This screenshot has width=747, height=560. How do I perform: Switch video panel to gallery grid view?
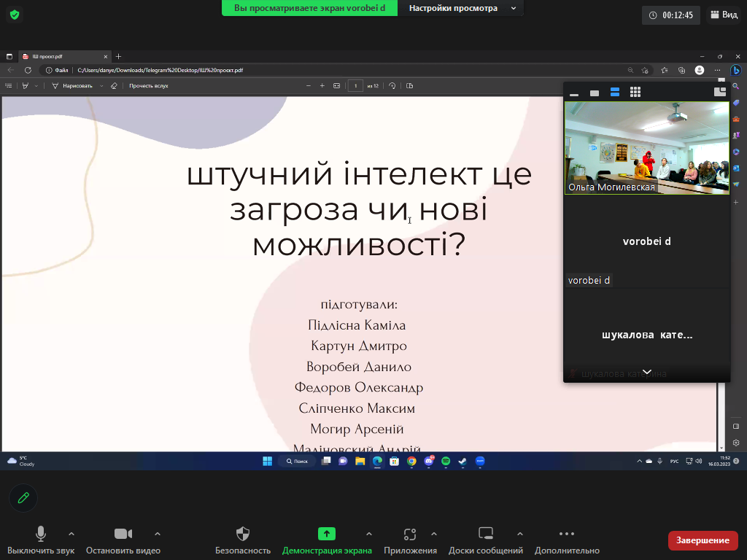pos(635,92)
